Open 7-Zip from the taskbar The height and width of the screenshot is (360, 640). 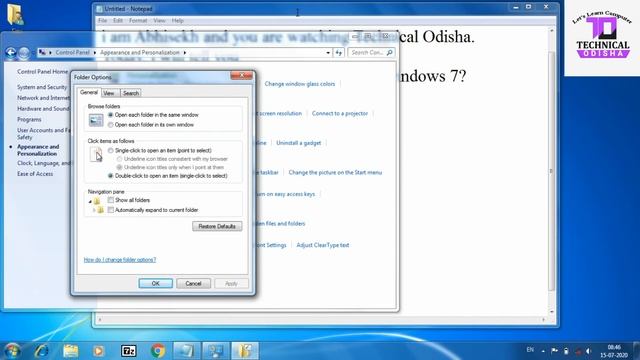point(129,351)
